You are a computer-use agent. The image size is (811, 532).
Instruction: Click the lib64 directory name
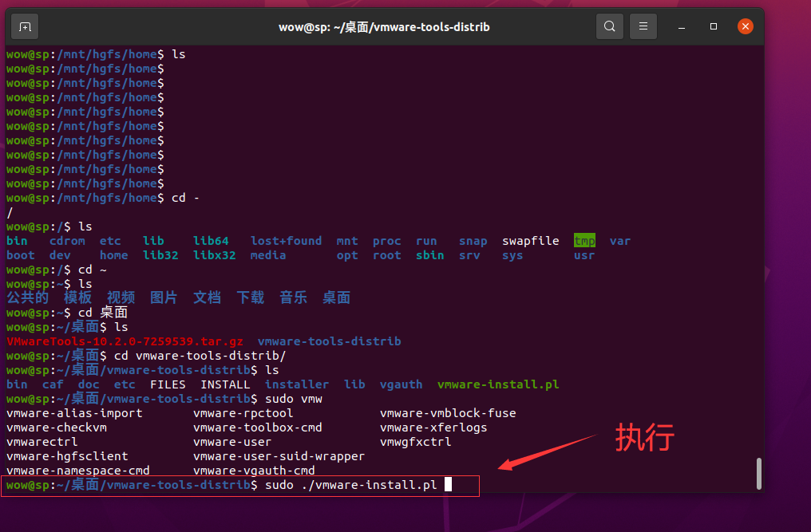point(211,241)
